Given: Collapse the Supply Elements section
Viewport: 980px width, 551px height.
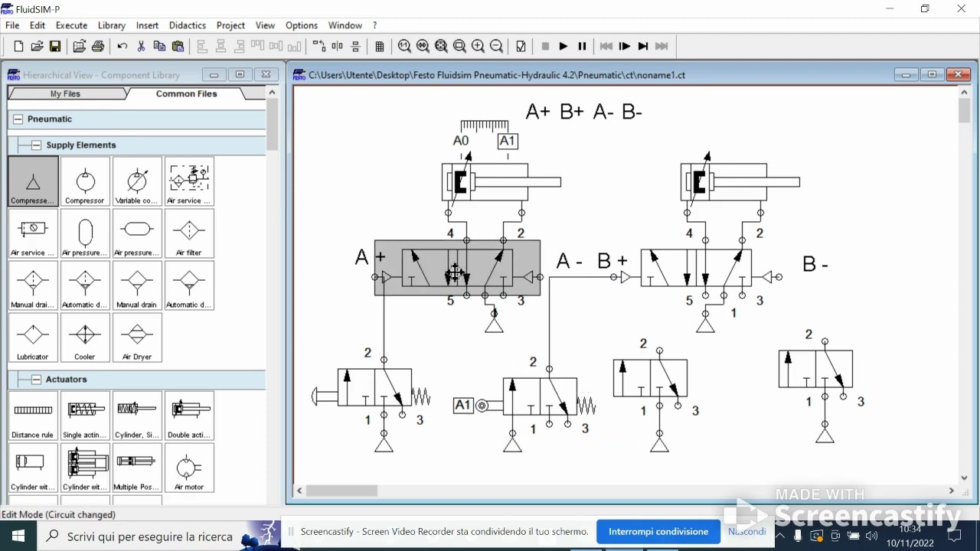Looking at the screenshot, I should click(x=36, y=145).
